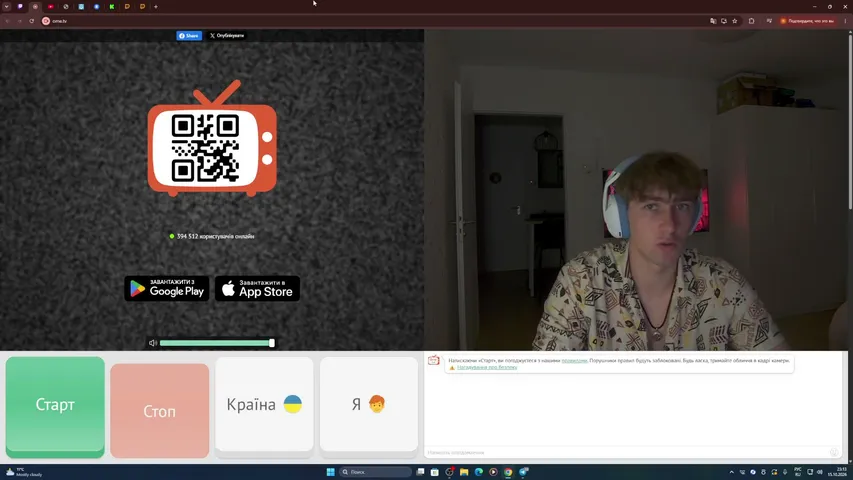
Task: Open the App Store download badge
Action: click(257, 288)
